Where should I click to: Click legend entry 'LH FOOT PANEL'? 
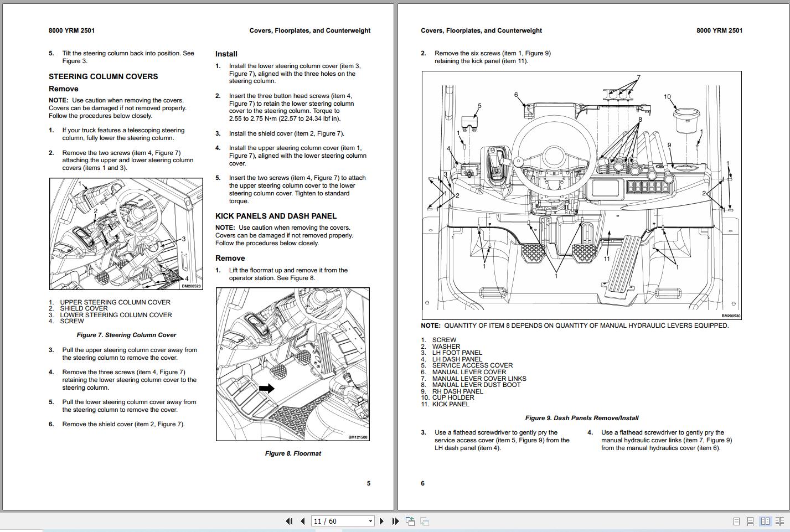point(457,353)
